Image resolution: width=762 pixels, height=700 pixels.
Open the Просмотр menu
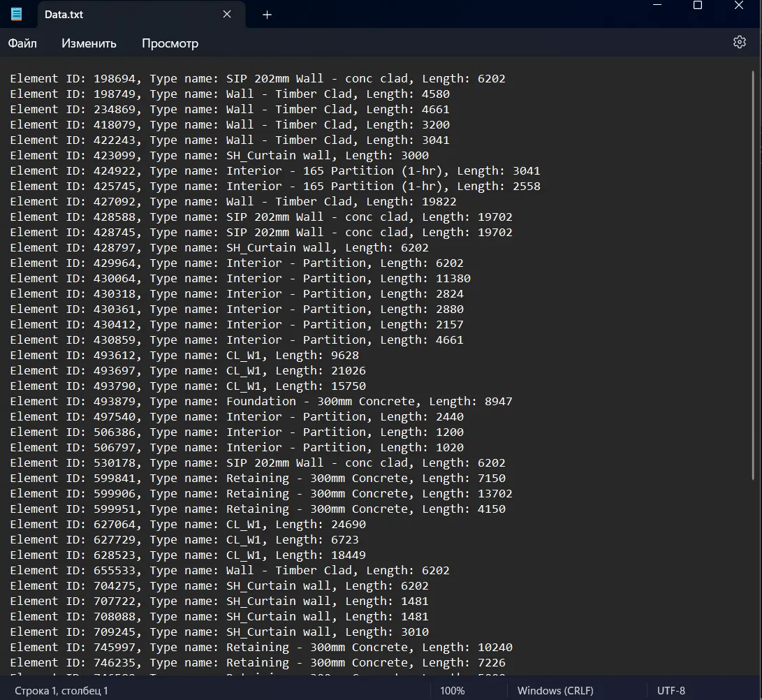coord(170,43)
